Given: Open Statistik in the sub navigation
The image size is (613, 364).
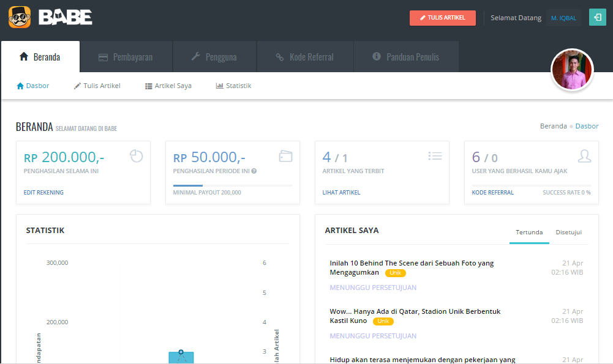Looking at the screenshot, I should (233, 86).
